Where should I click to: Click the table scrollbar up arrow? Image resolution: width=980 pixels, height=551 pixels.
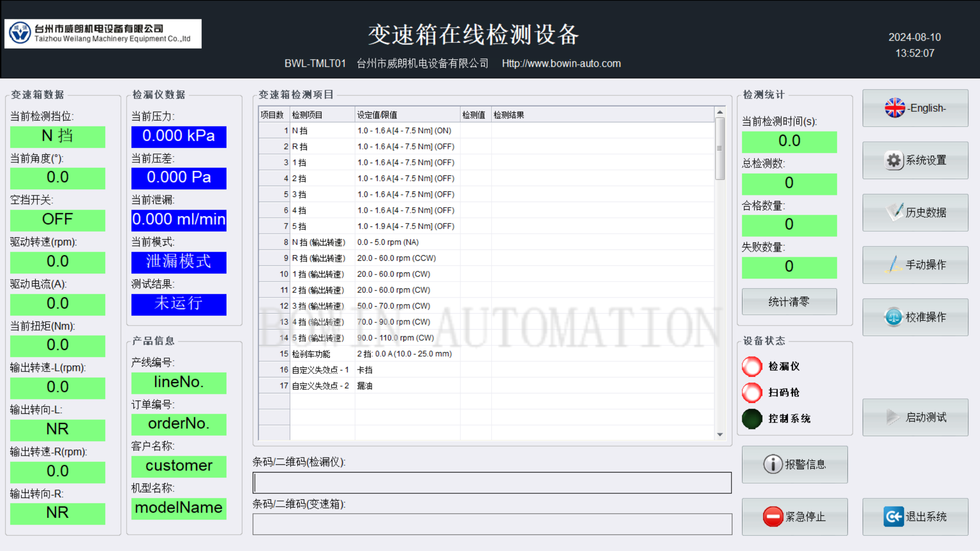720,112
